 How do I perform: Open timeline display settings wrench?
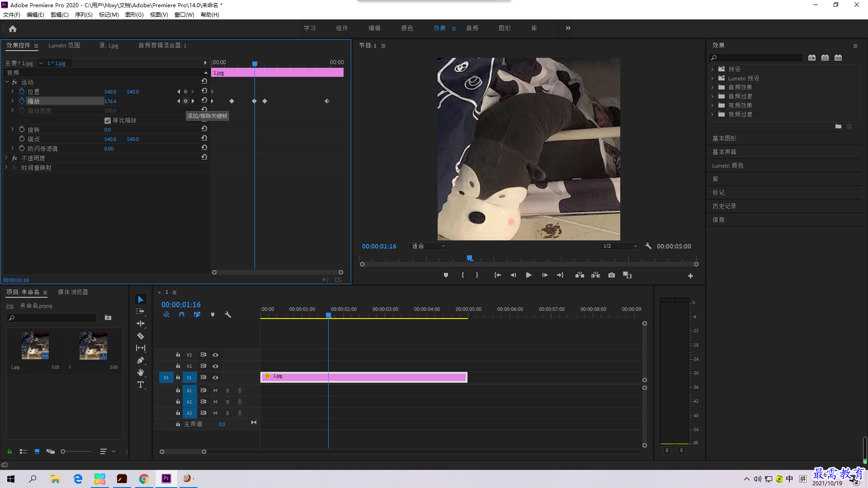[x=228, y=314]
